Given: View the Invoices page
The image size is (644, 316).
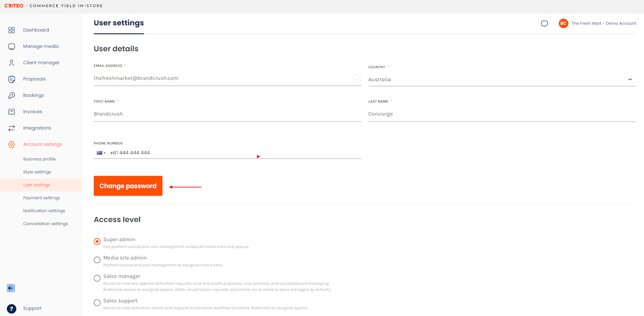Looking at the screenshot, I should click(33, 112).
